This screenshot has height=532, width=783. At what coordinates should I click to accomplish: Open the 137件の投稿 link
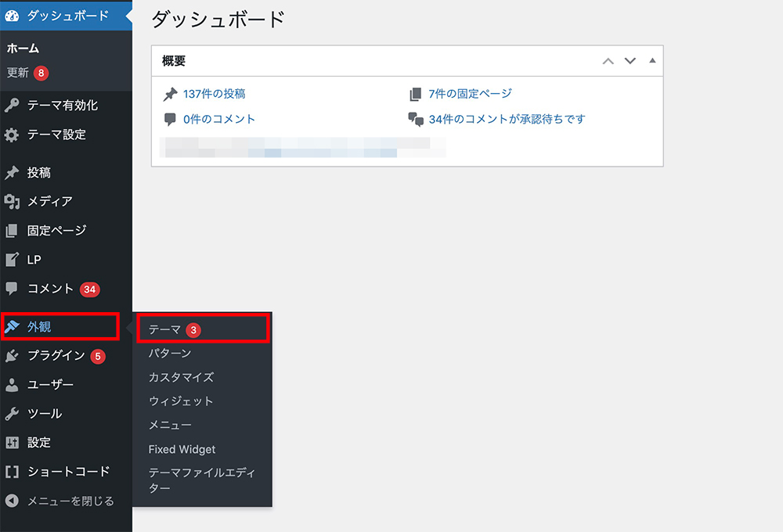215,94
